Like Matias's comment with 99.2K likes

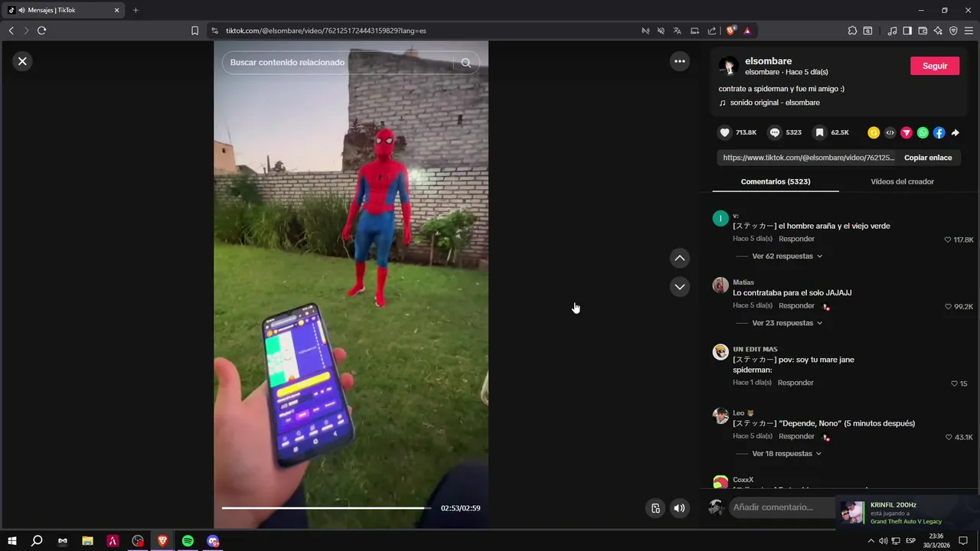tap(948, 306)
